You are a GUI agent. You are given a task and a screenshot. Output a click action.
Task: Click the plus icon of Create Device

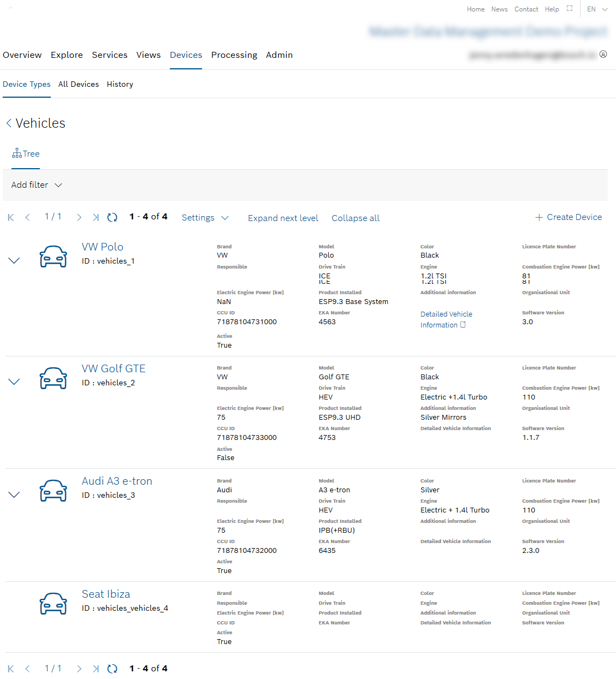click(x=539, y=217)
